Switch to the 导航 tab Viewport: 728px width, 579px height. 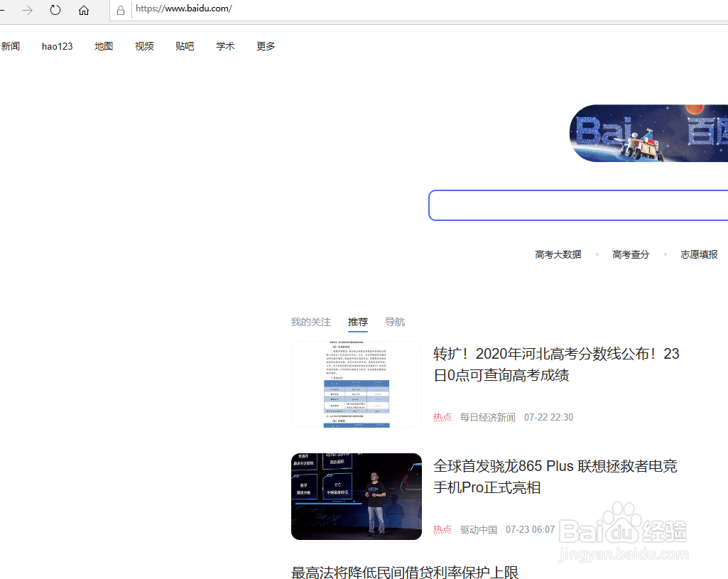click(x=395, y=322)
